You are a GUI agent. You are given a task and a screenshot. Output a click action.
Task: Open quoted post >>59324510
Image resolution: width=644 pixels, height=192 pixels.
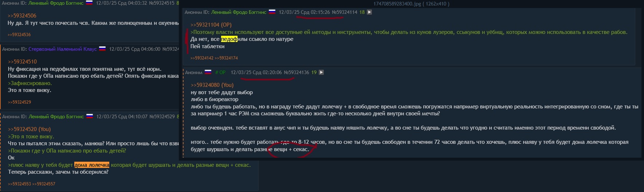[22, 62]
